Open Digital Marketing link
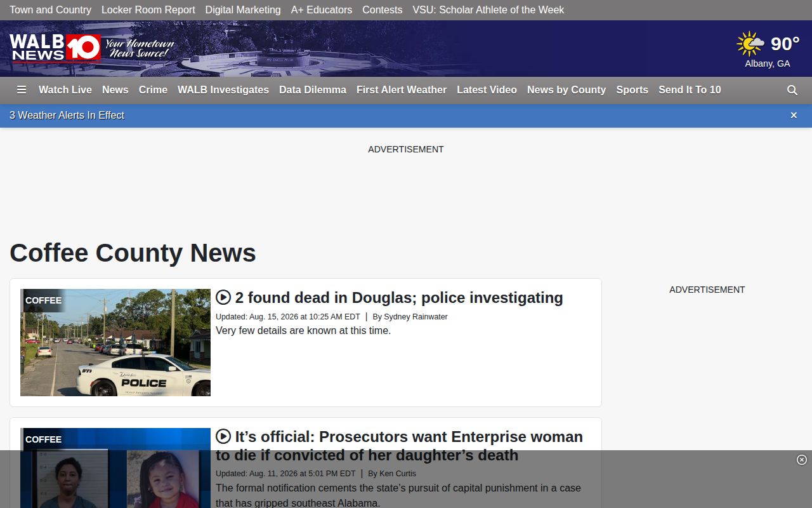This screenshot has width=812, height=508. coord(243,10)
